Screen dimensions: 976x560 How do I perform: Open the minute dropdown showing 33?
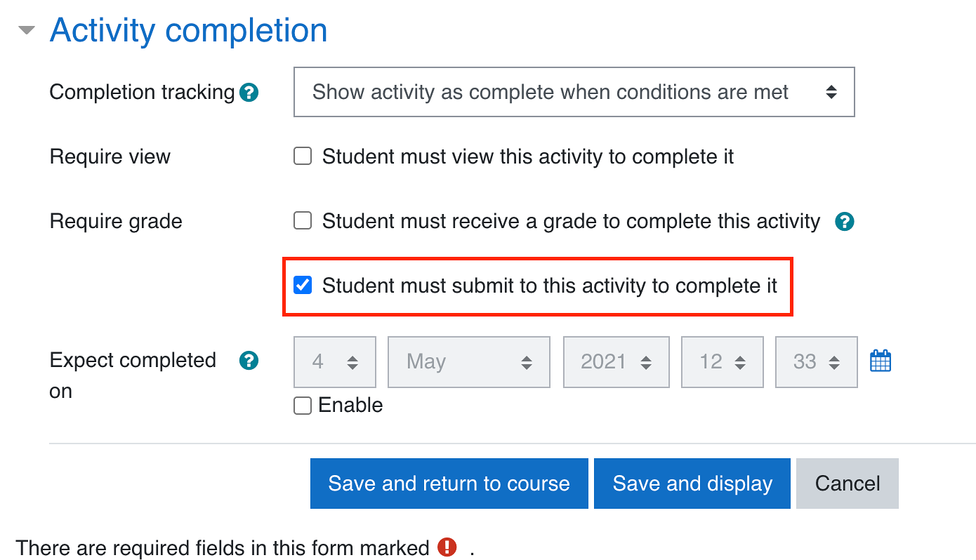[x=816, y=362]
